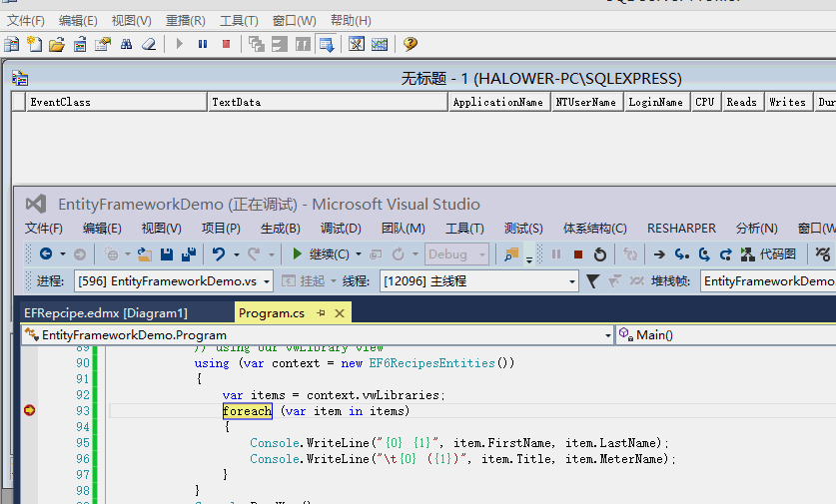Click the Writes column header
This screenshot has height=504, width=836.
(x=788, y=102)
